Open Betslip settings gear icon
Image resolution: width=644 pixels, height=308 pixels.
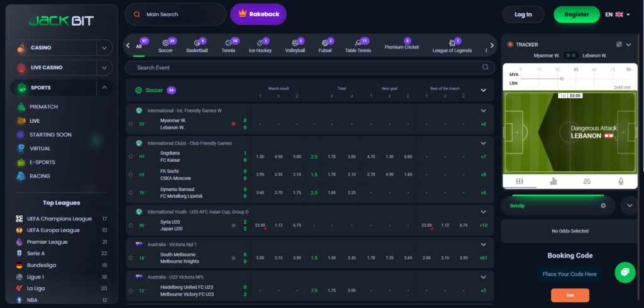(x=603, y=205)
